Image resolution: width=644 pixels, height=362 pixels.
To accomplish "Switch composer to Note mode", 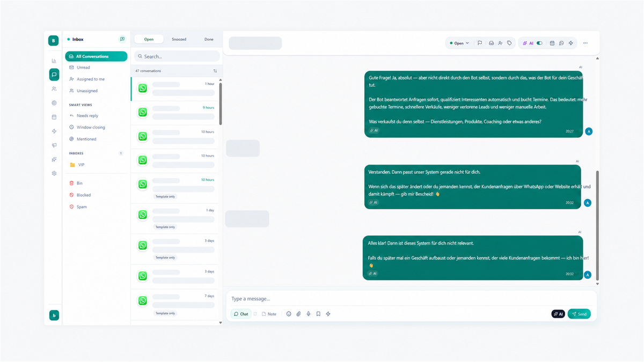I will coord(269,314).
